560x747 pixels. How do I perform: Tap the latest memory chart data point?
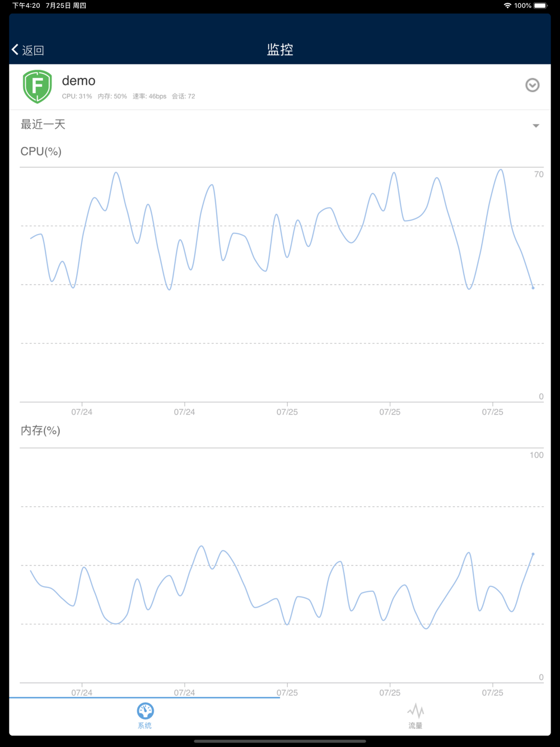tap(533, 554)
